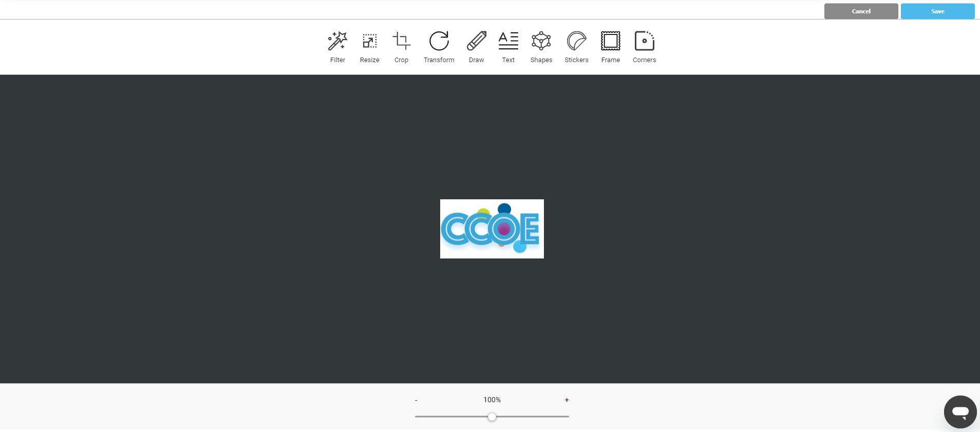This screenshot has width=980, height=432.
Task: Open the Filter magic wand tool
Action: [337, 47]
